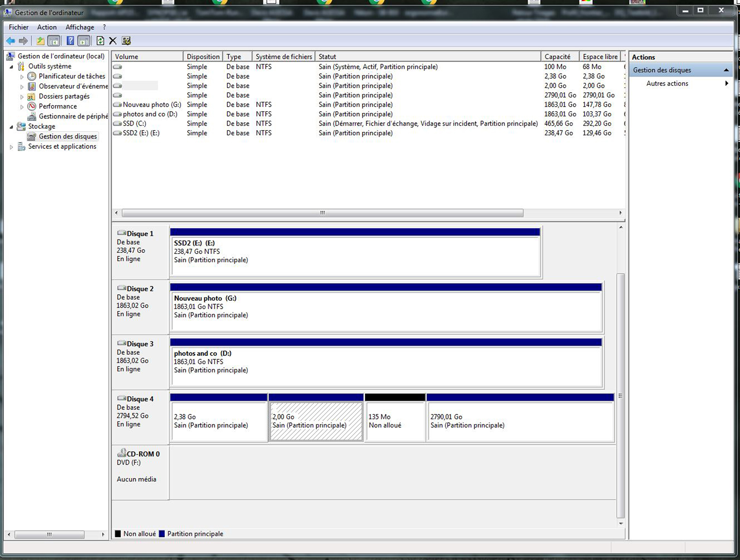Image resolution: width=740 pixels, height=560 pixels.
Task: Collapse the Outils système tree node
Action: 11,67
